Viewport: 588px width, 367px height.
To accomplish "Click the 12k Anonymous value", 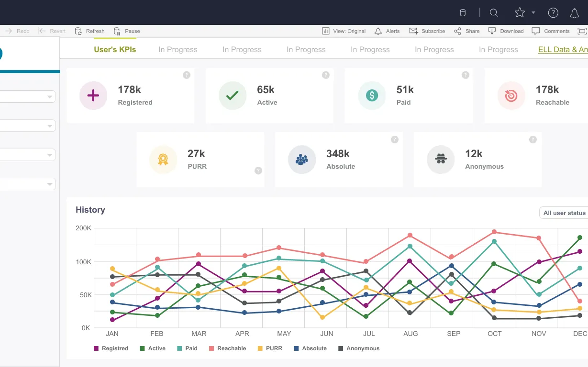I will [474, 154].
